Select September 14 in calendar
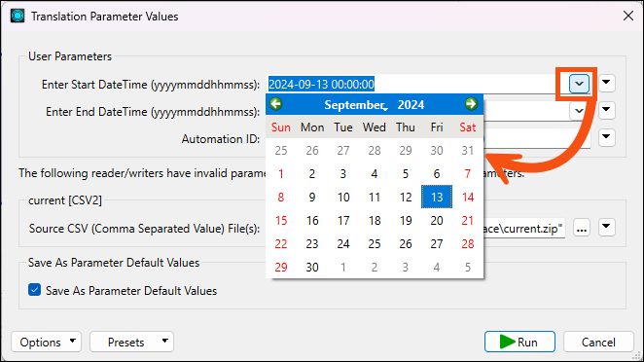This screenshot has height=362, width=644. click(468, 198)
